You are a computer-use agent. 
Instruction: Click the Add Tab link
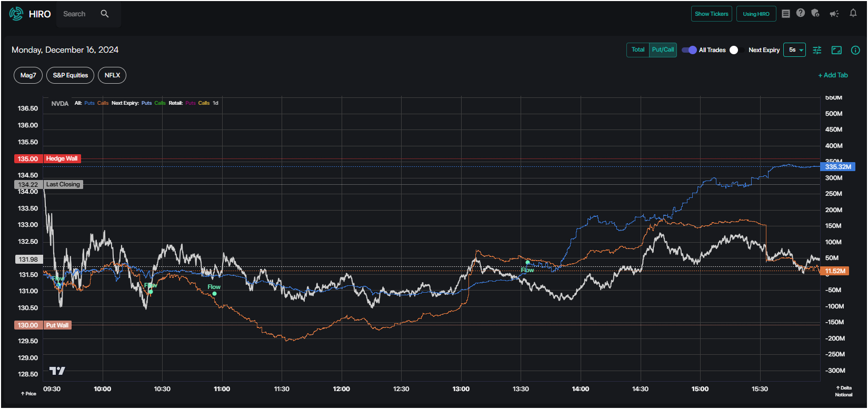click(x=833, y=75)
